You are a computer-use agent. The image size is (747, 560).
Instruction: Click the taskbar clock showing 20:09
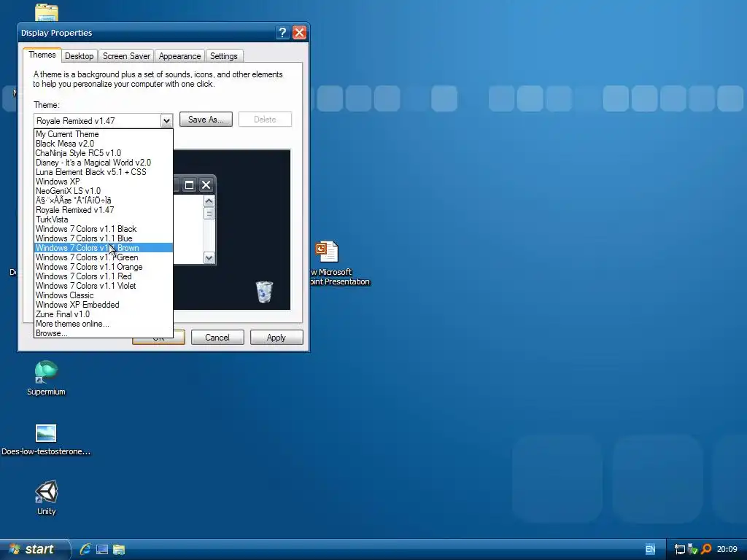pyautogui.click(x=727, y=549)
